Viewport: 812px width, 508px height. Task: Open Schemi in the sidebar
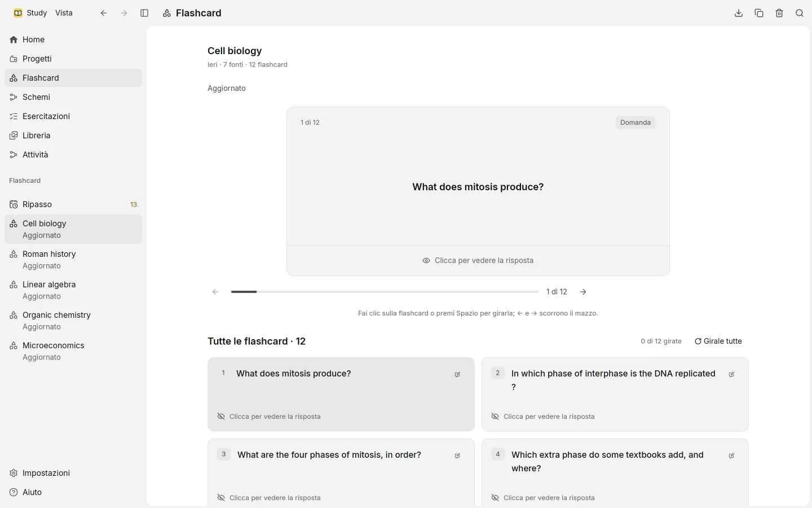pyautogui.click(x=73, y=97)
